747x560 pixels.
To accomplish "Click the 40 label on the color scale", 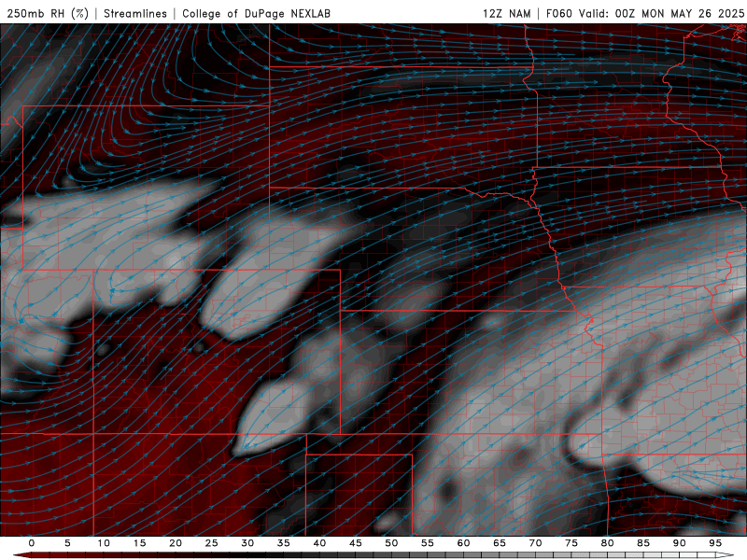I will click(x=319, y=543).
